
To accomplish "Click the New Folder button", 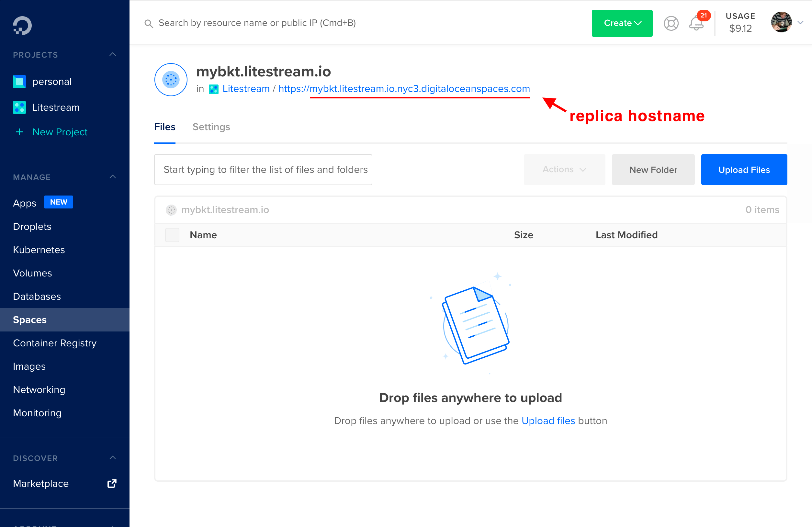I will click(653, 170).
